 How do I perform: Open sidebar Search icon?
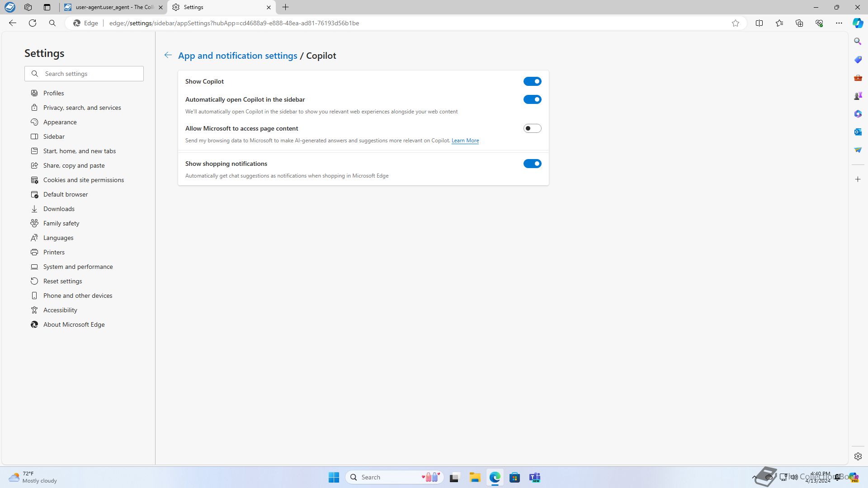(858, 42)
